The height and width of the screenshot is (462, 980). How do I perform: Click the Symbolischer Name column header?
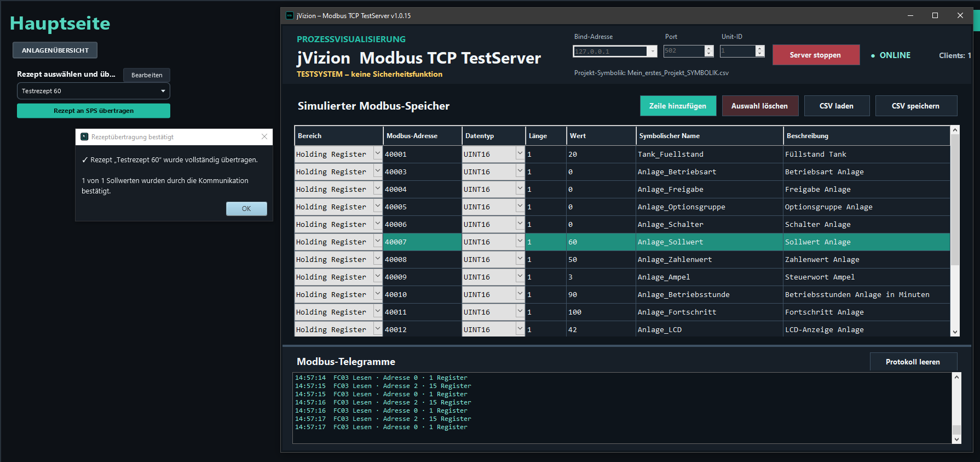710,135
